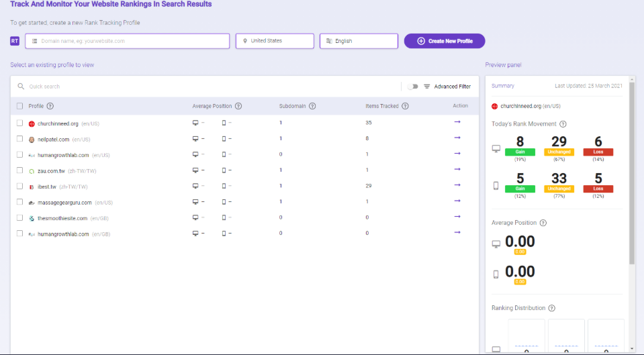Open thesmoothiesite.com profile link

click(x=62, y=218)
